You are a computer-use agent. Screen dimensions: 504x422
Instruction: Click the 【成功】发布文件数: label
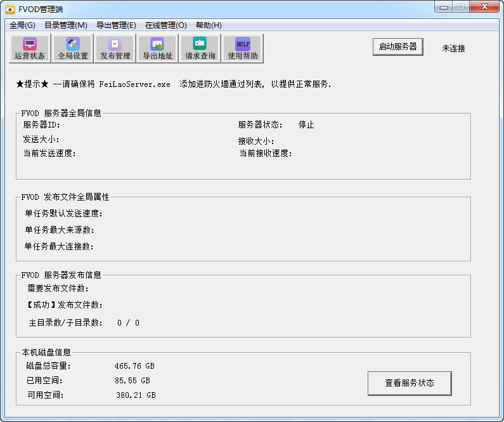(x=64, y=305)
